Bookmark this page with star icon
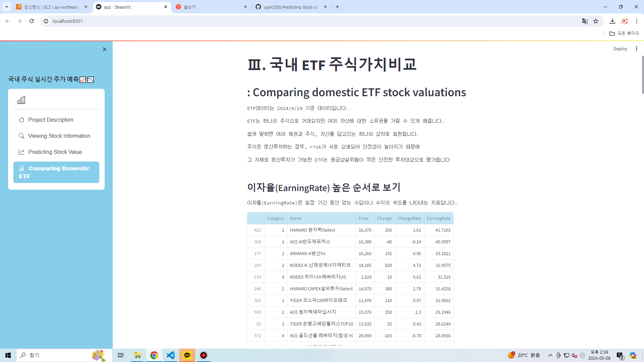This screenshot has width=644, height=362. click(x=596, y=21)
